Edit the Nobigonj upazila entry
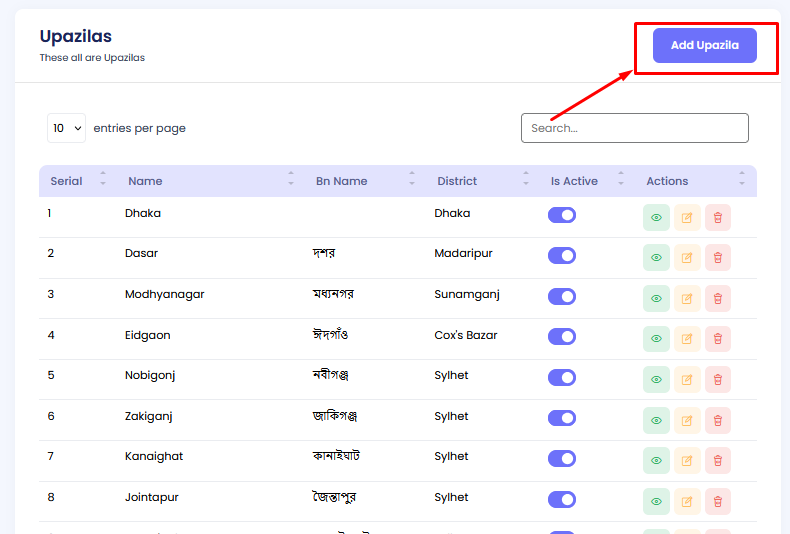This screenshot has height=534, width=790. point(687,380)
